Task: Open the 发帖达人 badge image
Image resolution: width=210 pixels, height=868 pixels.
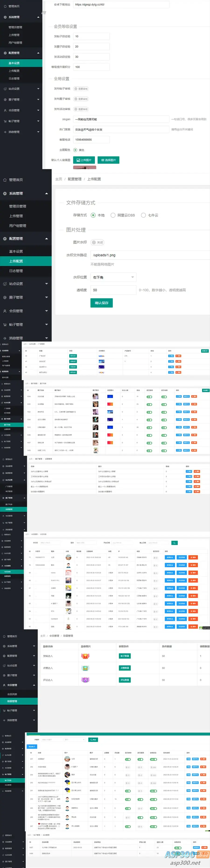Action: [85, 656]
